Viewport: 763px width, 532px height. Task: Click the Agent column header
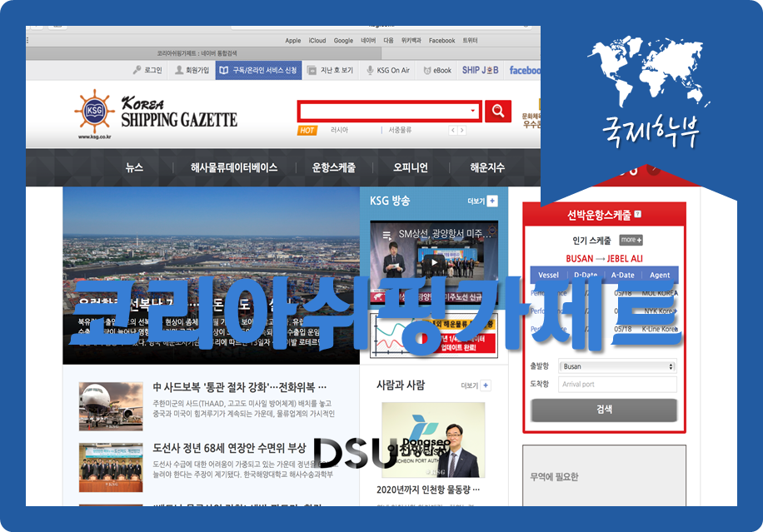(660, 276)
